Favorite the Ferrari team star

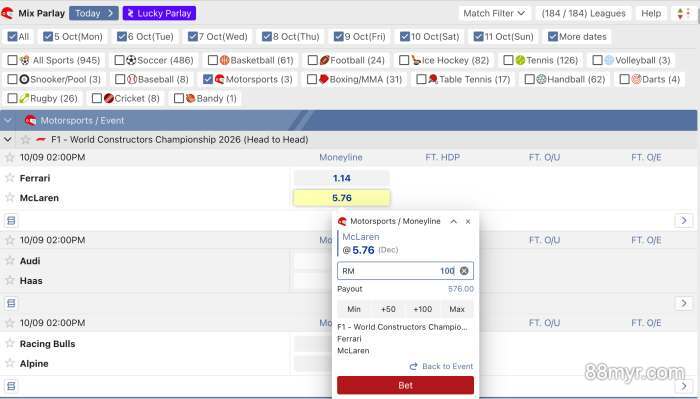pyautogui.click(x=9, y=178)
